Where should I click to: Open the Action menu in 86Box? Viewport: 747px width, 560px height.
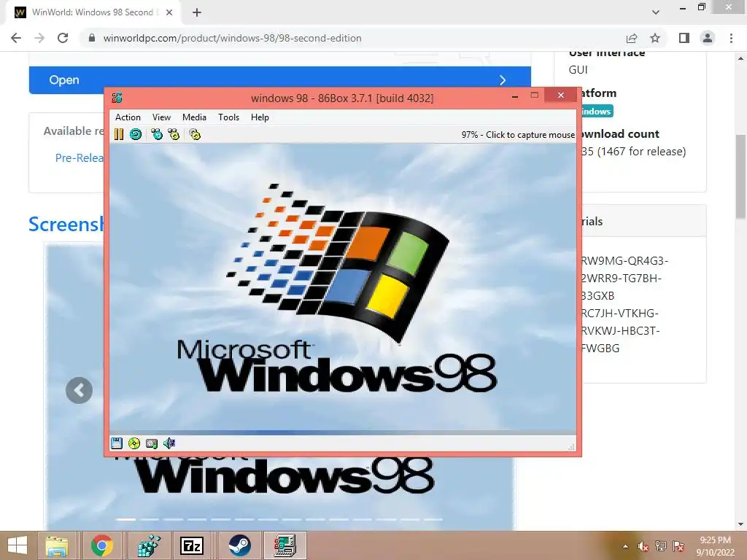[x=128, y=117]
